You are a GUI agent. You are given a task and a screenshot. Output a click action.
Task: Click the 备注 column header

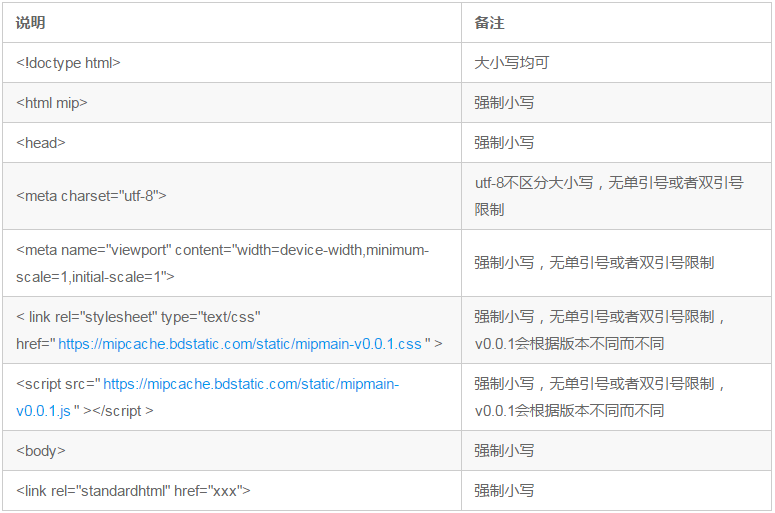click(490, 22)
